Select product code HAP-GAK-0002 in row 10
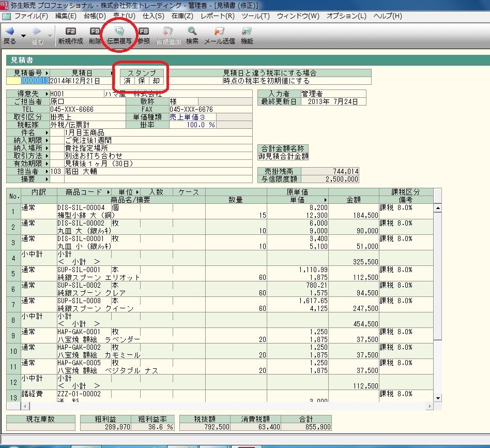 (79, 347)
